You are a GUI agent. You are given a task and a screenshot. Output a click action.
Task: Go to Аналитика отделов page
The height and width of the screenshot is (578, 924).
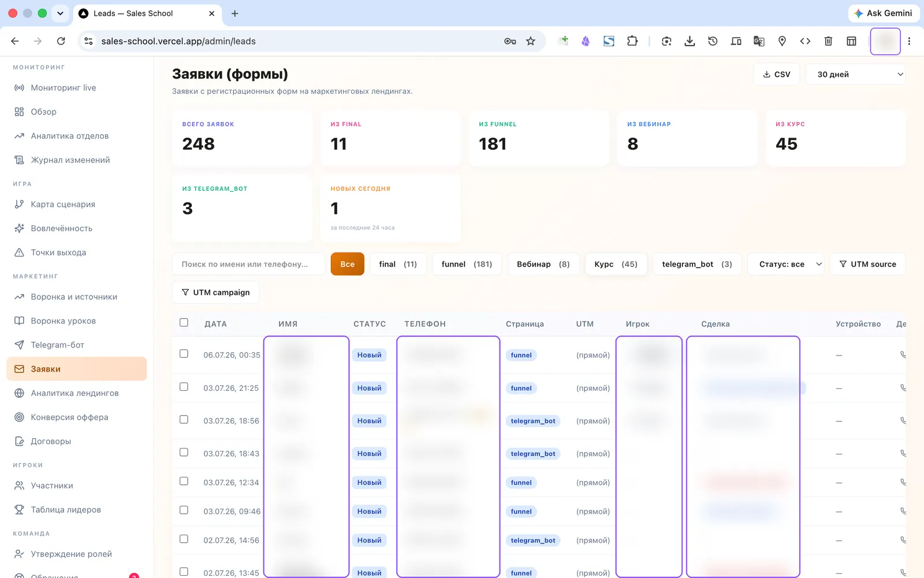69,136
